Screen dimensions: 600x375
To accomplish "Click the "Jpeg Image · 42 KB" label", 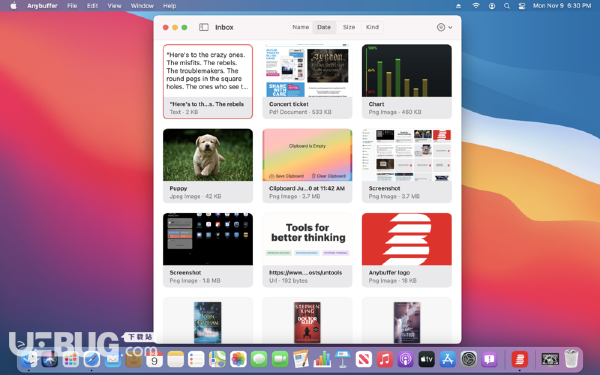I will click(x=195, y=196).
